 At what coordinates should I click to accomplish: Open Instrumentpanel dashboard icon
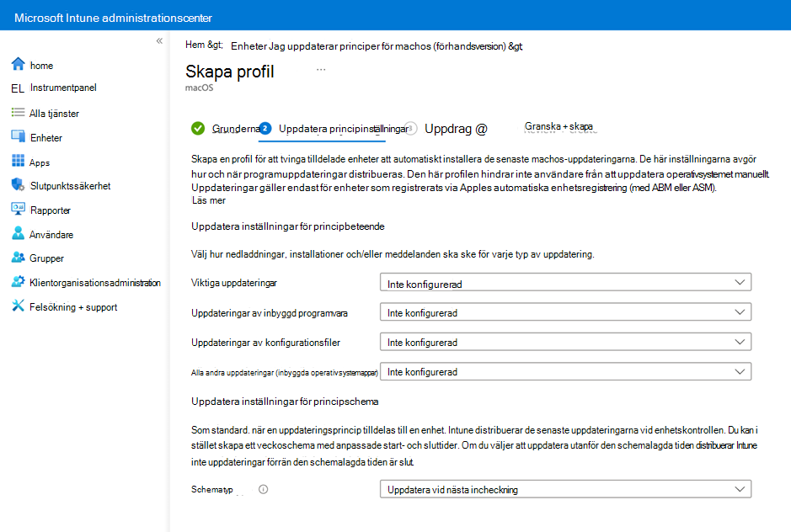18,88
